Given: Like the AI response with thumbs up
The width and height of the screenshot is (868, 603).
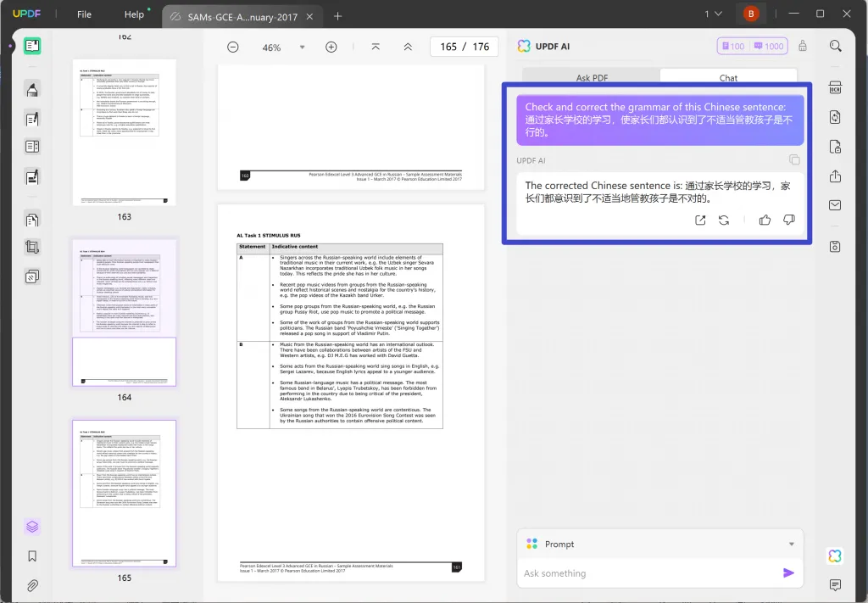Looking at the screenshot, I should tap(765, 220).
